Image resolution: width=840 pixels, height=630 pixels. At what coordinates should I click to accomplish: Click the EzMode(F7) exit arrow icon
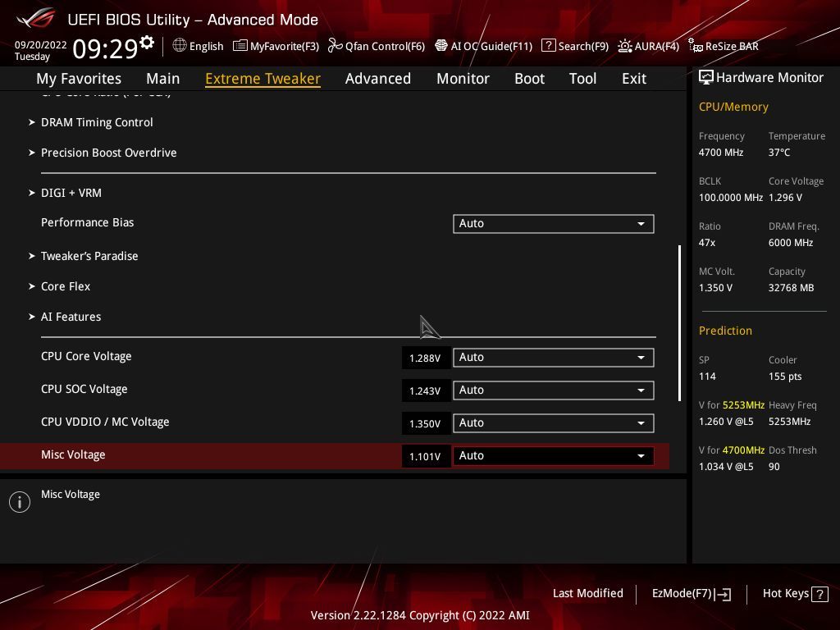click(723, 594)
